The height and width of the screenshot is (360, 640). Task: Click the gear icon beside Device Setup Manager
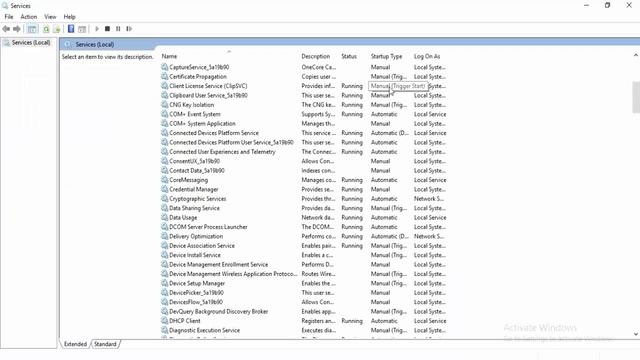tap(164, 282)
